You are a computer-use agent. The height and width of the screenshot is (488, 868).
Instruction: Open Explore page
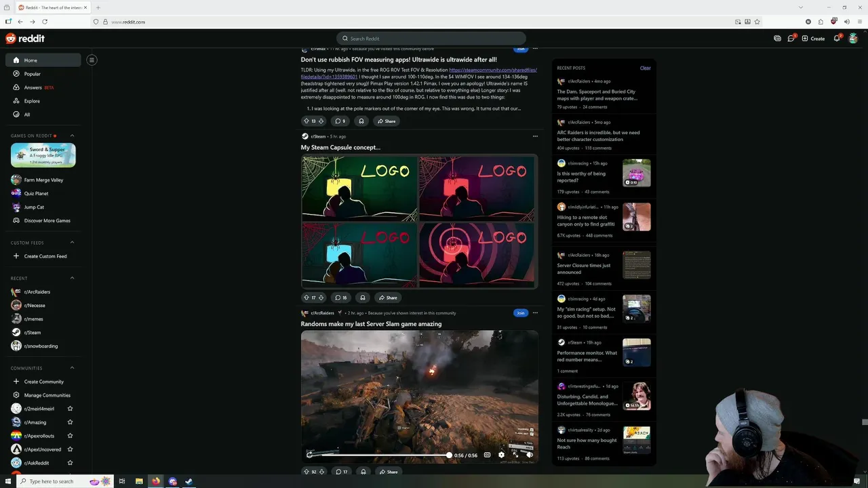[43, 101]
